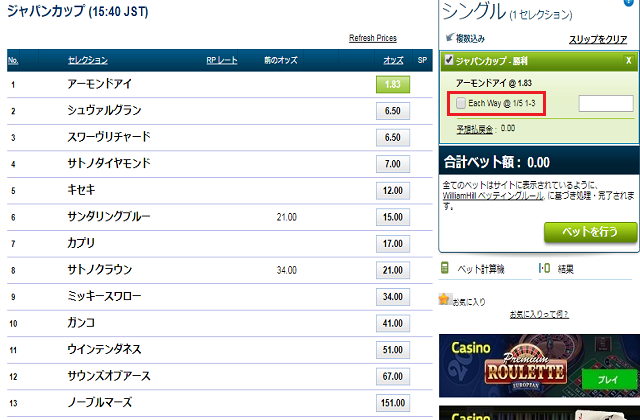Enable the Each Way checkbox
This screenshot has width=640, height=420.
(460, 103)
